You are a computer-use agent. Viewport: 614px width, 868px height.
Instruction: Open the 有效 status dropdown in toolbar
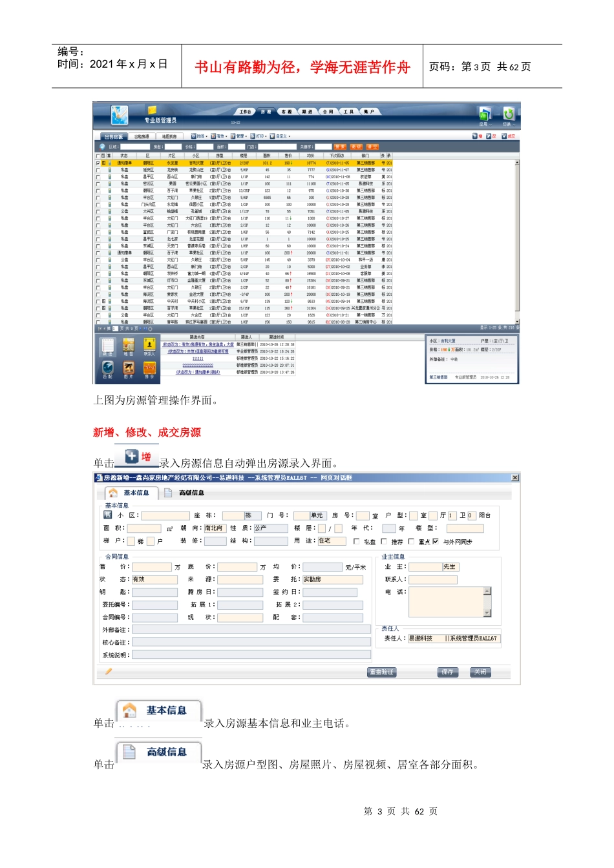219,136
